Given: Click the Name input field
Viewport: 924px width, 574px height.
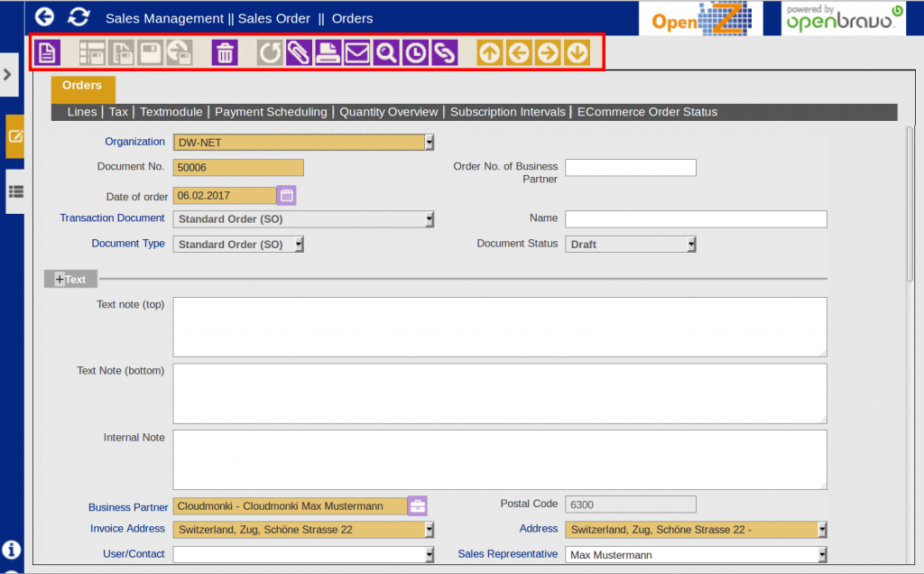Looking at the screenshot, I should click(696, 218).
